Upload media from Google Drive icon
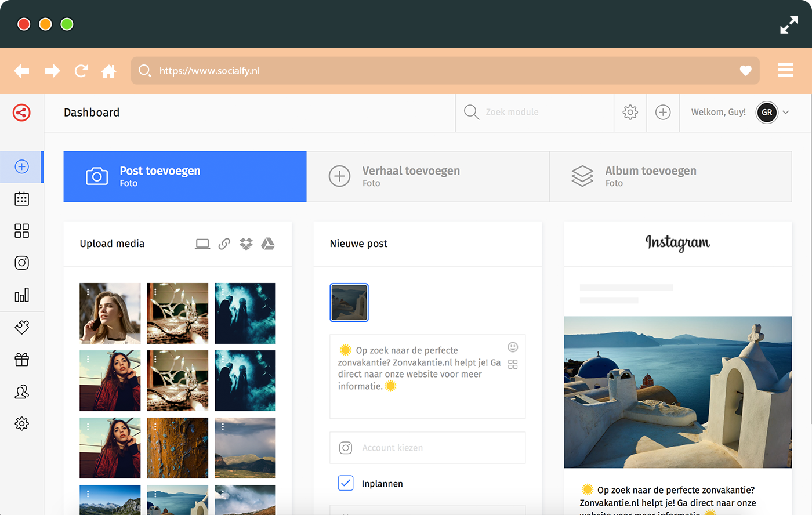The width and height of the screenshot is (812, 515). [268, 244]
